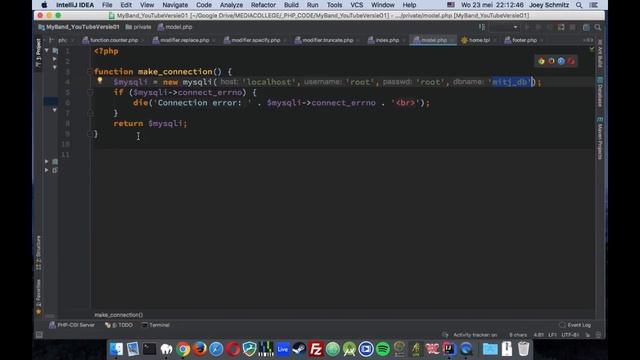Open Ableton Live from the Dock
This screenshot has height=360, width=640.
coord(282,349)
